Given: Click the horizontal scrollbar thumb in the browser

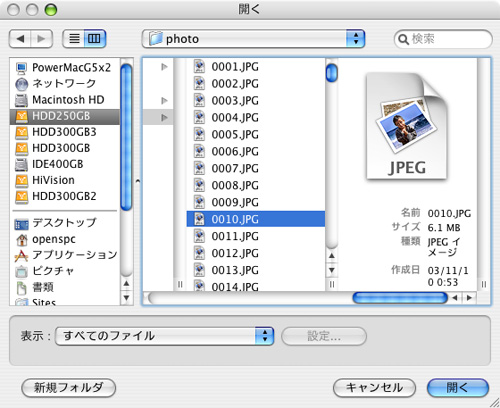Looking at the screenshot, I should click(400, 298).
